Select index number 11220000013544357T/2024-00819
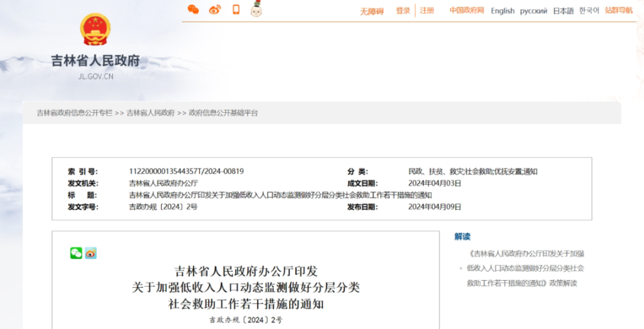Image resolution: width=644 pixels, height=329 pixels. coord(186,171)
